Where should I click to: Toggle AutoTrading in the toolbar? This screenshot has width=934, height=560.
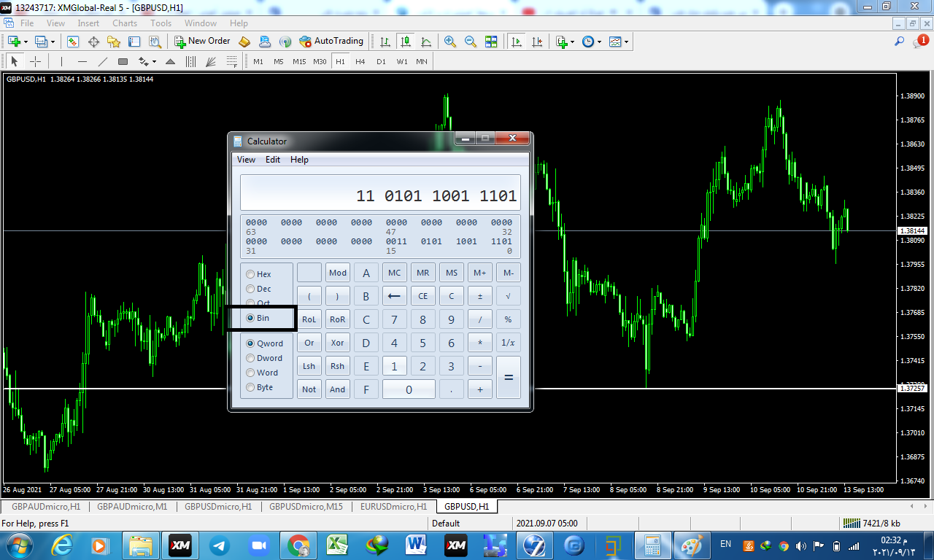331,42
